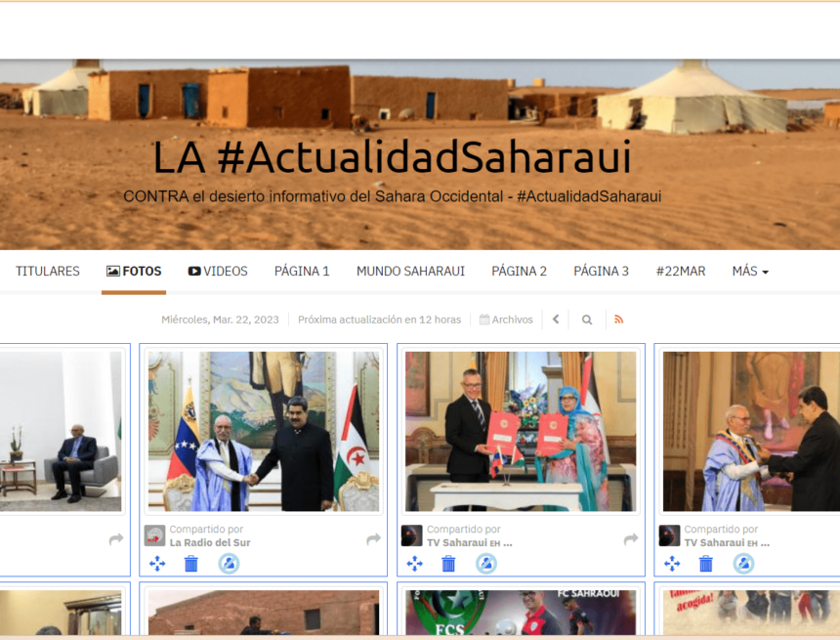This screenshot has width=840, height=640.
Task: Open the MUNDO SAHARAUI section
Action: [x=410, y=271]
